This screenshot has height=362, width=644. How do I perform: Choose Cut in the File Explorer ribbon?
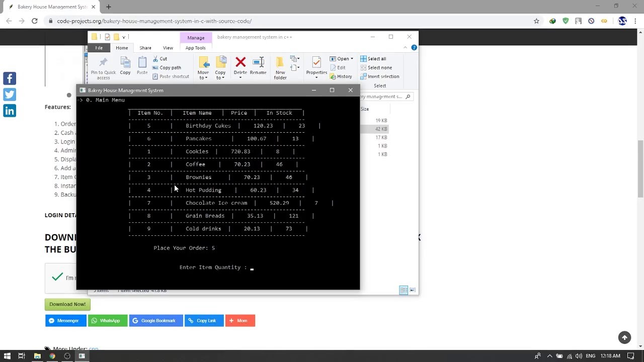[160, 59]
